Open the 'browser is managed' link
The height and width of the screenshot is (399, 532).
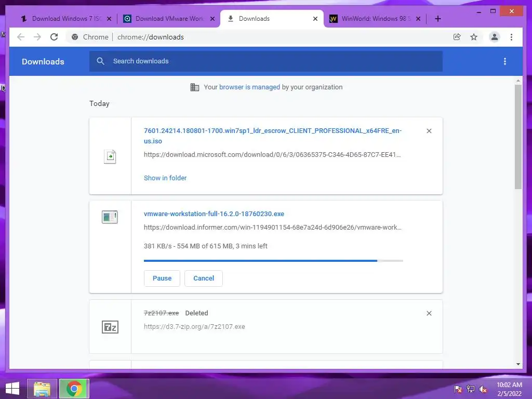tap(250, 87)
